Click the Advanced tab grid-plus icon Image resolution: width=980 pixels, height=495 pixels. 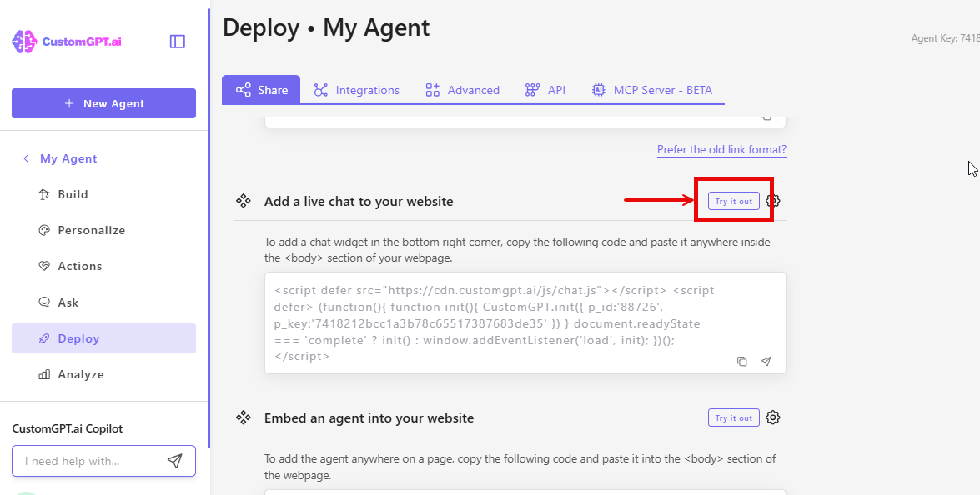click(x=433, y=90)
